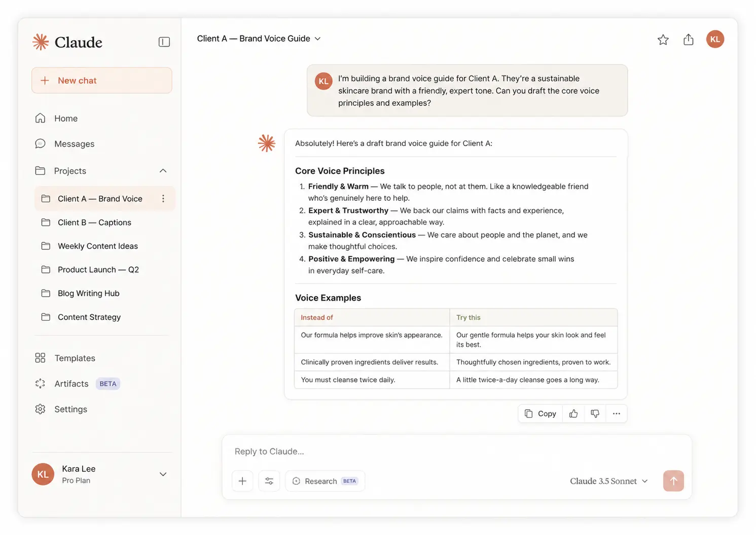
Task: Click the Claude starburst logo in sidebar
Action: pos(41,42)
